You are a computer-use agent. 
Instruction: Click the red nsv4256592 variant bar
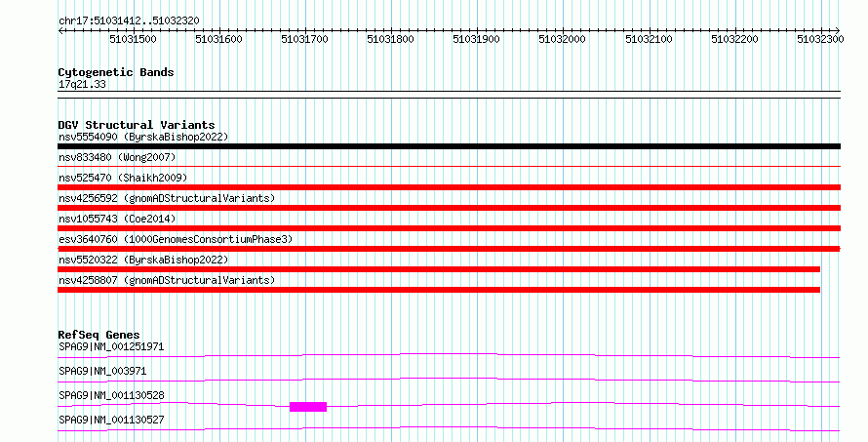click(449, 208)
